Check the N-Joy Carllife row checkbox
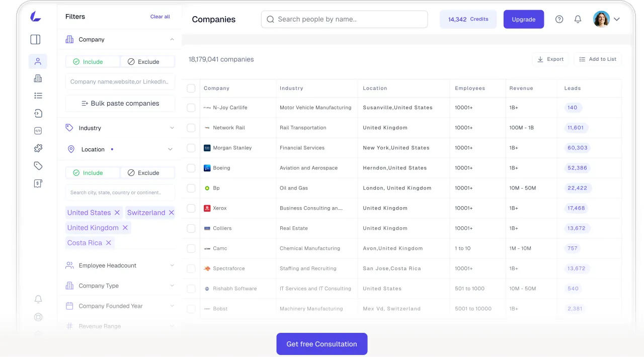The width and height of the screenshot is (644, 357). coord(191,108)
